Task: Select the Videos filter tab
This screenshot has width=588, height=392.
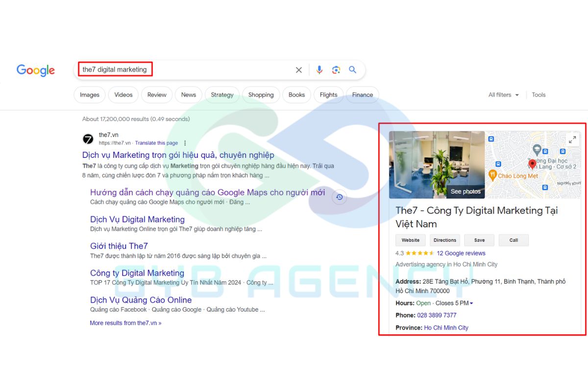Action: [123, 95]
